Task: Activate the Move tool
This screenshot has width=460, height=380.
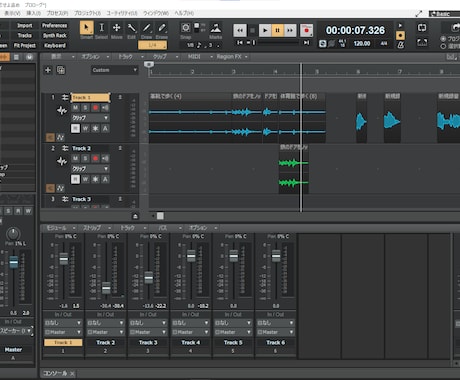Action: pos(116,28)
